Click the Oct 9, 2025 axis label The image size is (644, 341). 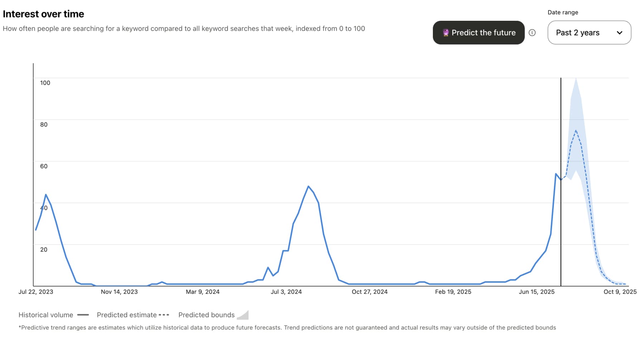(x=620, y=292)
